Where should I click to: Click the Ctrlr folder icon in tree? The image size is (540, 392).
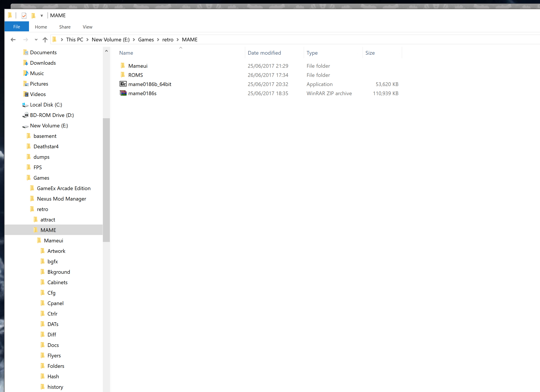coord(43,314)
